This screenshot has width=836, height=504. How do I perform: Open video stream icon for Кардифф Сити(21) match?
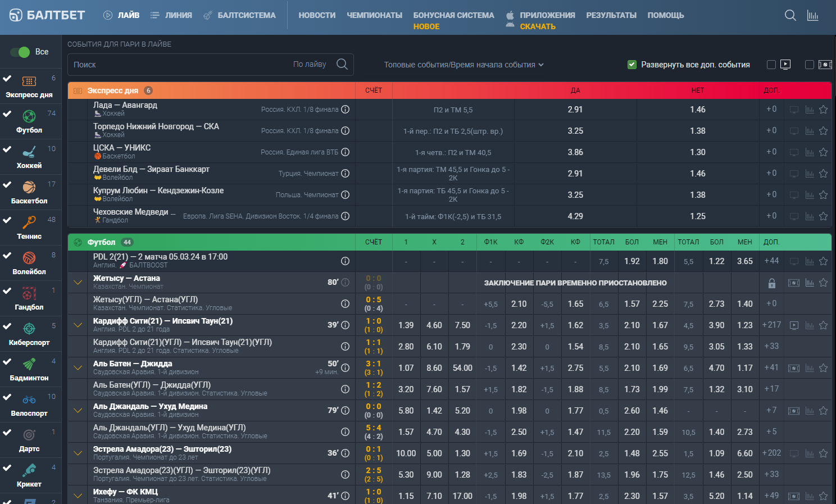pyautogui.click(x=794, y=325)
